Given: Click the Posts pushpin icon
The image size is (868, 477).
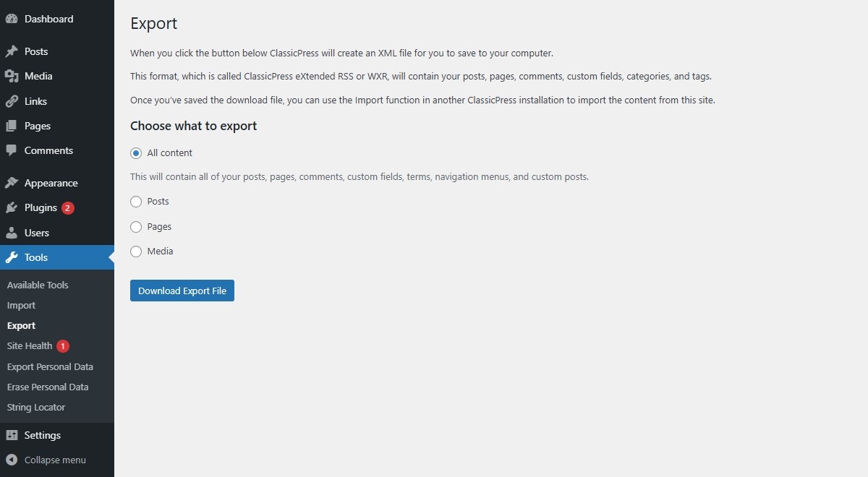Looking at the screenshot, I should (x=12, y=51).
